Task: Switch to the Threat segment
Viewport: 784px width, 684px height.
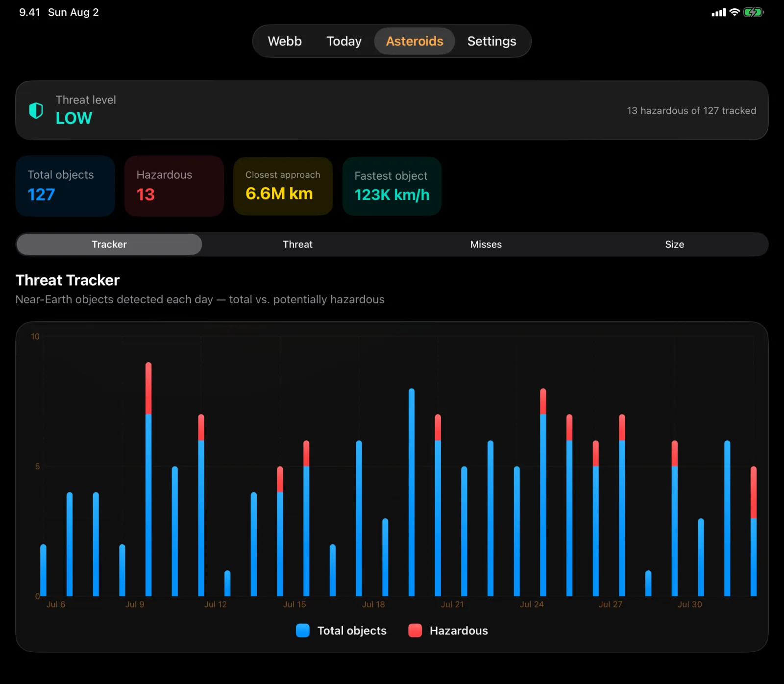Action: [x=297, y=244]
